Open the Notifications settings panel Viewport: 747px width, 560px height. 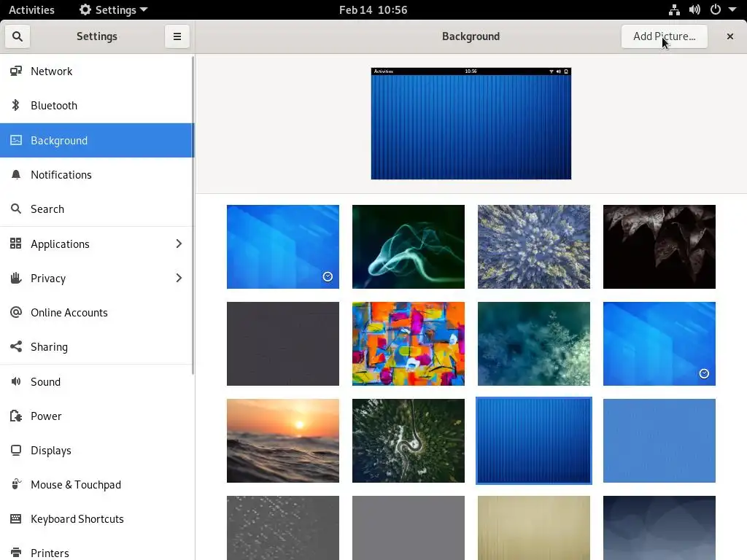[x=97, y=174]
